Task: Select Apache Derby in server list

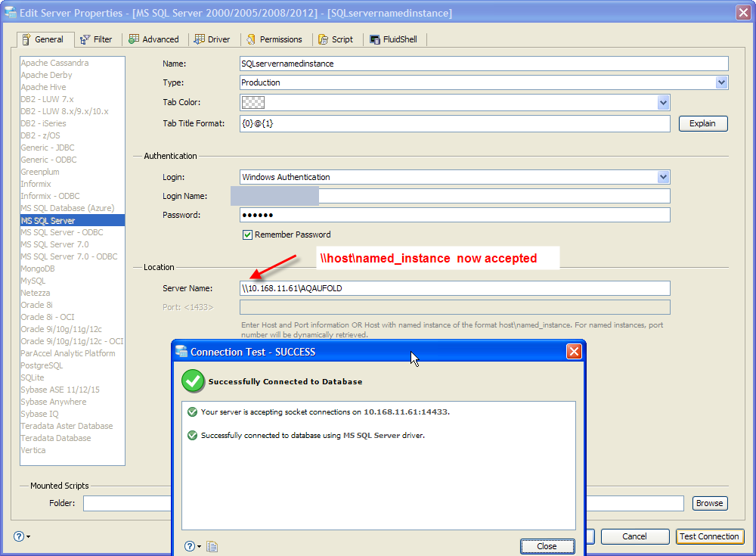Action: pos(46,76)
